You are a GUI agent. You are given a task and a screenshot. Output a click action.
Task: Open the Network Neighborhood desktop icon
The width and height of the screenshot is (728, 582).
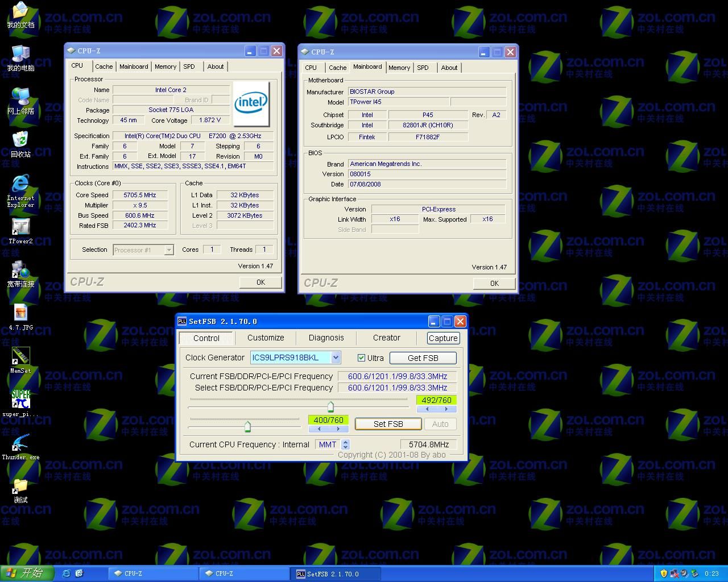click(x=20, y=102)
